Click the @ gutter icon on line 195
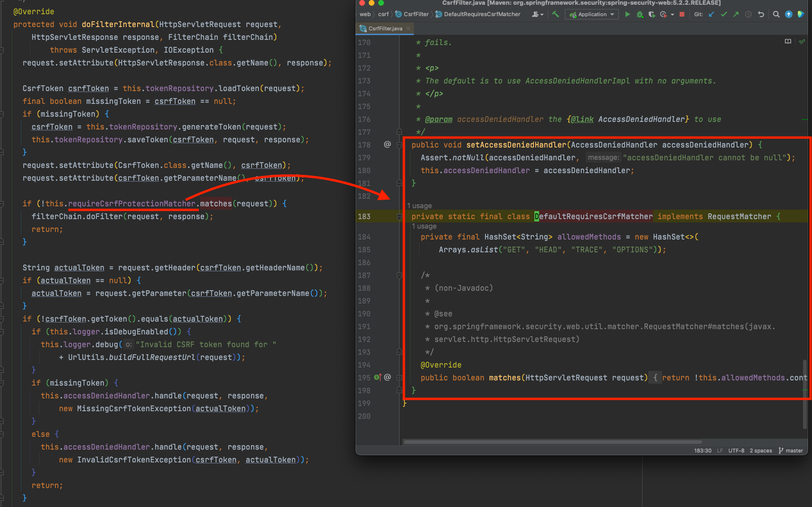The height and width of the screenshot is (507, 812). pos(387,377)
